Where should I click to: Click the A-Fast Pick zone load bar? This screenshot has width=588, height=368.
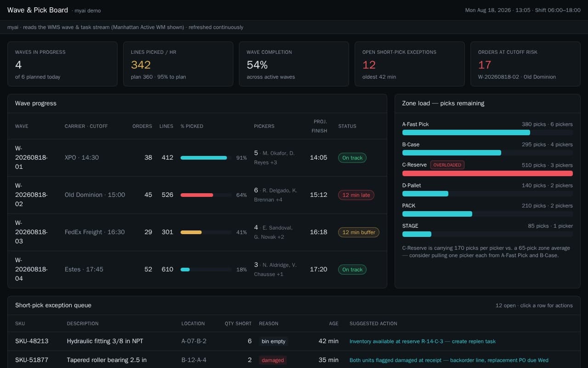pyautogui.click(x=487, y=132)
